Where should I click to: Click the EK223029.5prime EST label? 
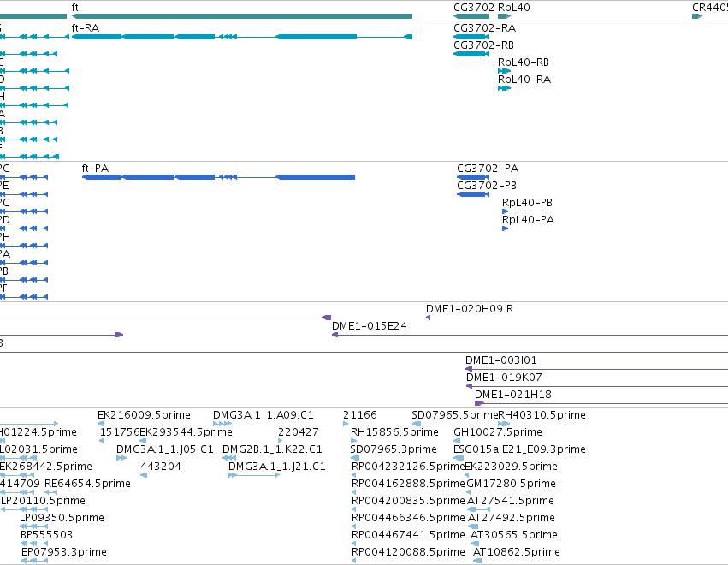[512, 467]
